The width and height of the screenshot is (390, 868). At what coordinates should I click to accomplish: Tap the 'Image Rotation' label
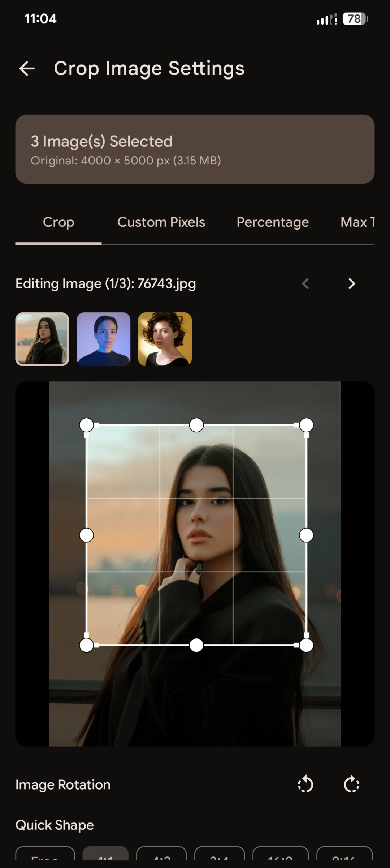63,785
